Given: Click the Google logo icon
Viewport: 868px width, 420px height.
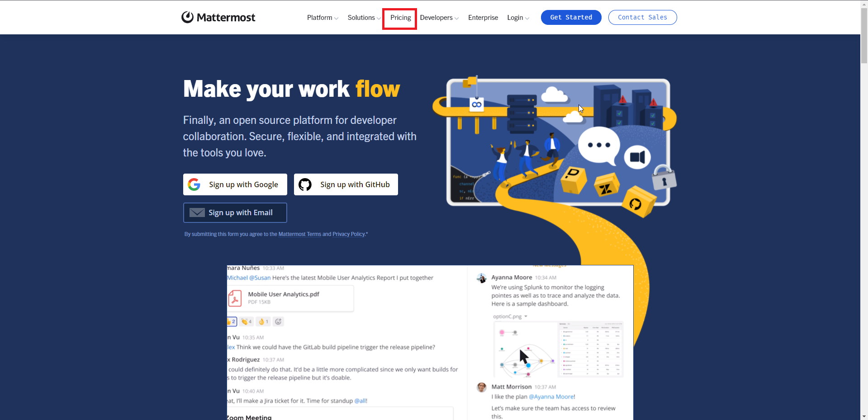Looking at the screenshot, I should coord(194,184).
